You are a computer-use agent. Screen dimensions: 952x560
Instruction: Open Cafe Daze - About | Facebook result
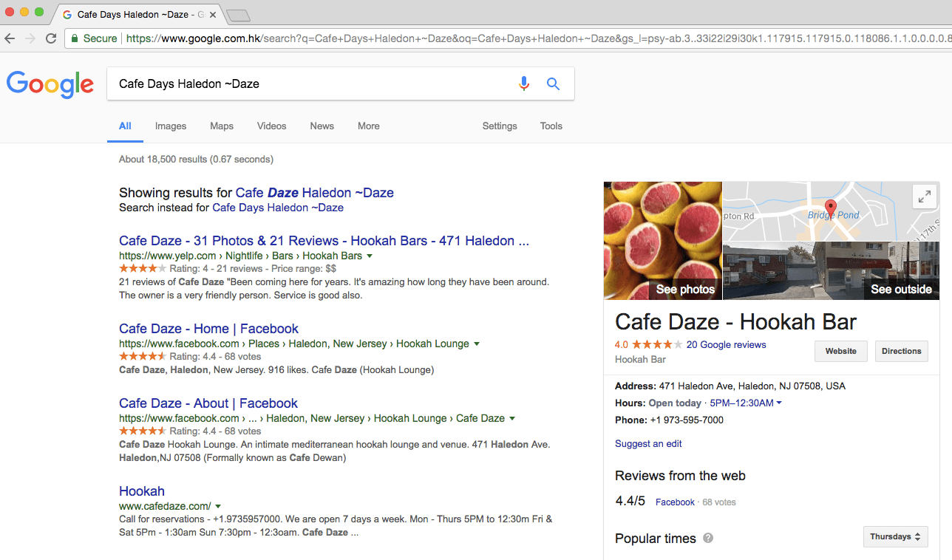click(x=208, y=403)
